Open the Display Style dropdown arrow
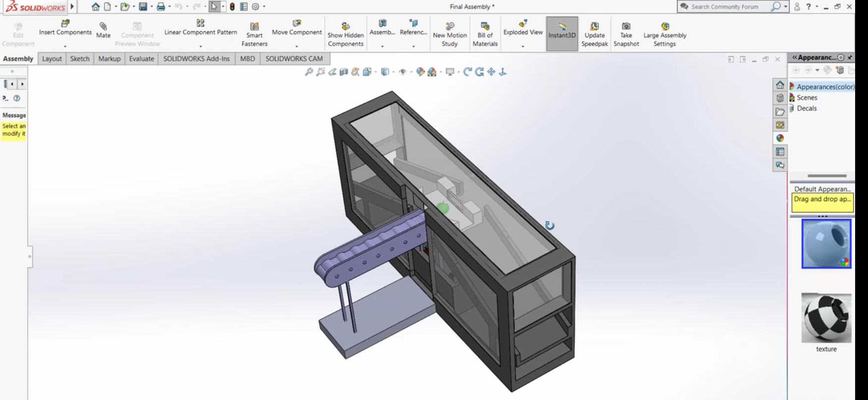Screen dimensions: 868x400 pyautogui.click(x=393, y=72)
